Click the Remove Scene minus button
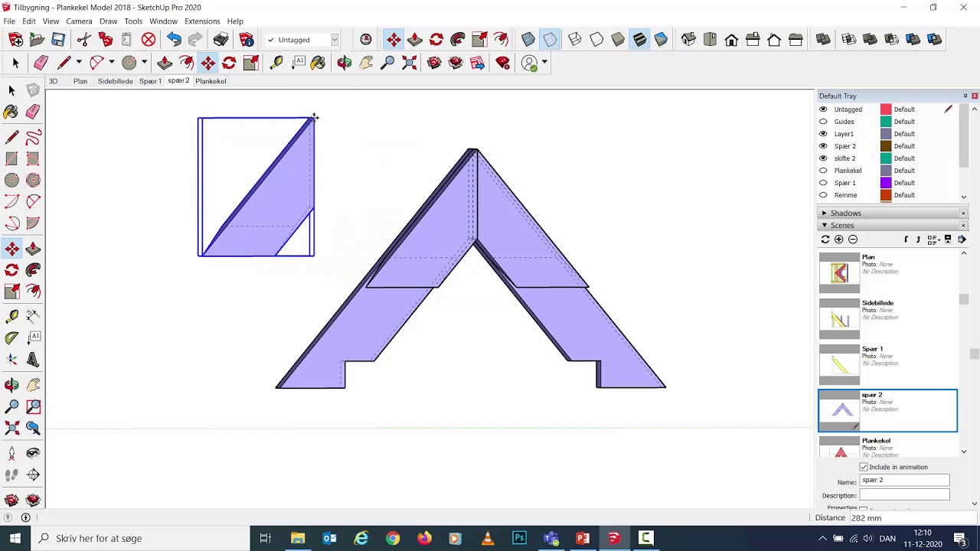Image resolution: width=980 pixels, height=551 pixels. 853,240
